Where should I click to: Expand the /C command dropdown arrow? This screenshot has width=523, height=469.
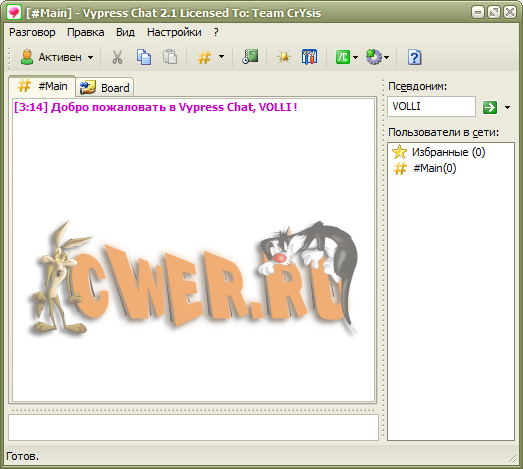click(x=355, y=57)
